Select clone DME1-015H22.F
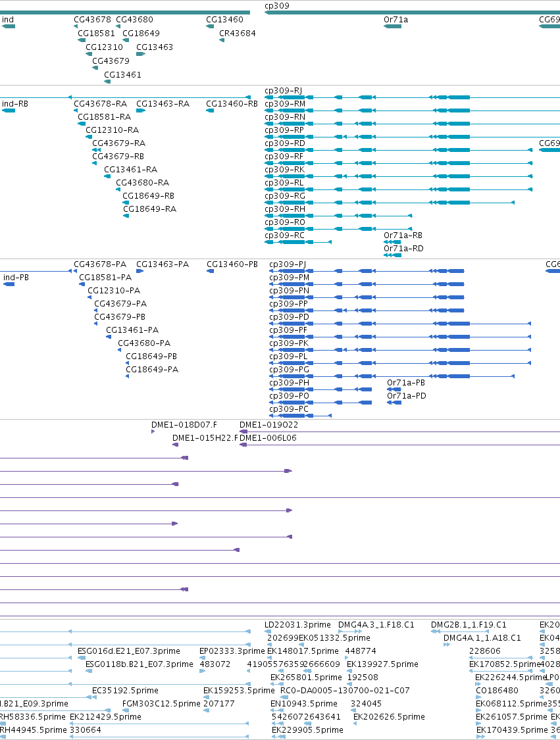This screenshot has width=560, height=740. click(x=205, y=437)
